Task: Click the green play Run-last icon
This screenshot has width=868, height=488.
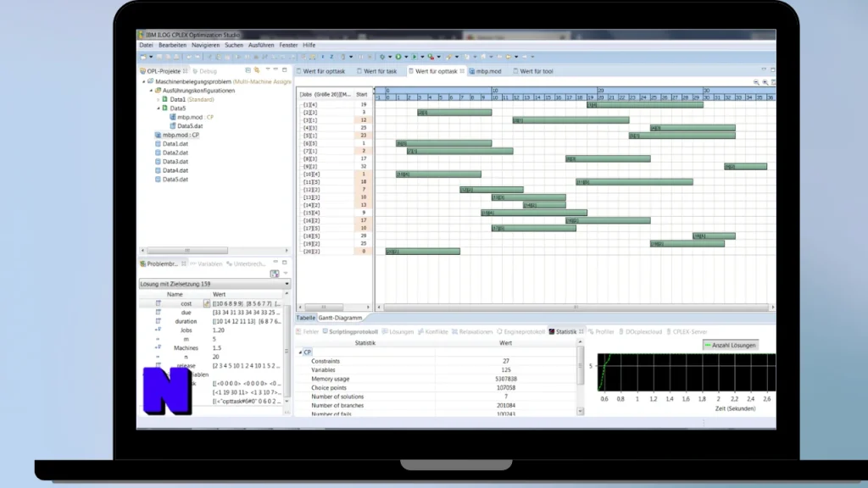Action: pos(414,57)
